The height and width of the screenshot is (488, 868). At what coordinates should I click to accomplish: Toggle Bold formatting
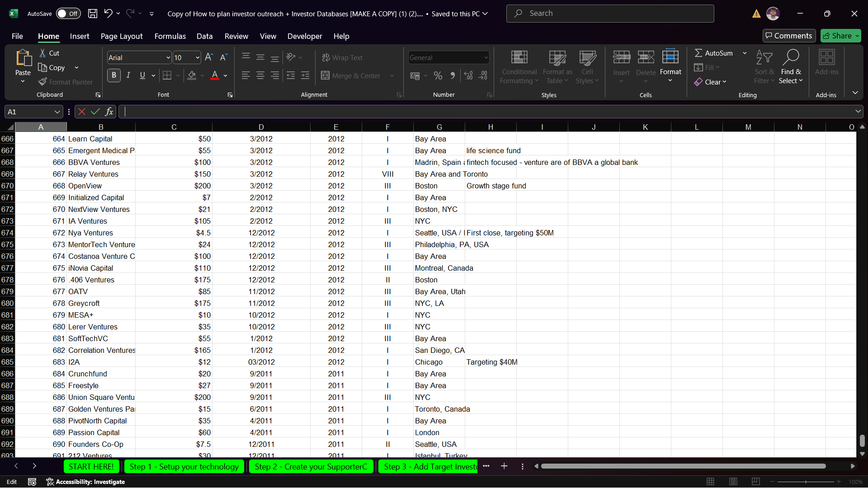point(114,75)
